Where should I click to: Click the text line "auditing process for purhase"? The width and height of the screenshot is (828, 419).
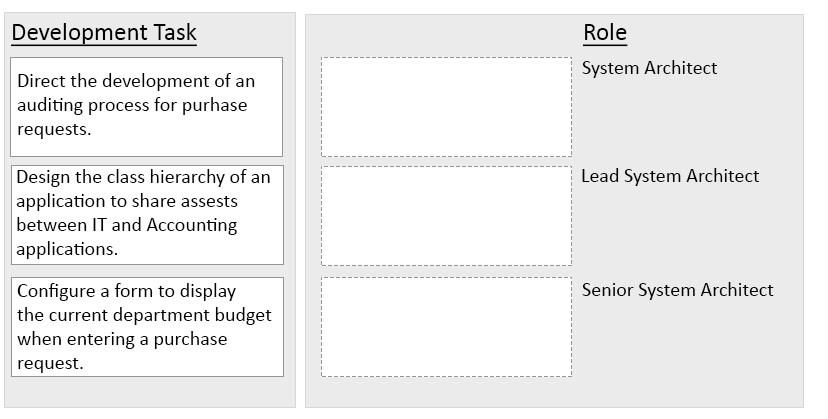132,105
